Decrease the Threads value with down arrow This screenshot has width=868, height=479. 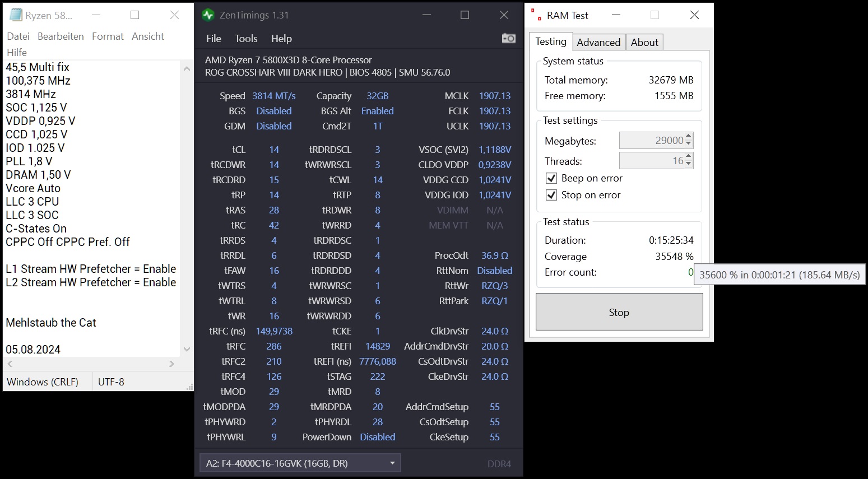click(x=689, y=164)
